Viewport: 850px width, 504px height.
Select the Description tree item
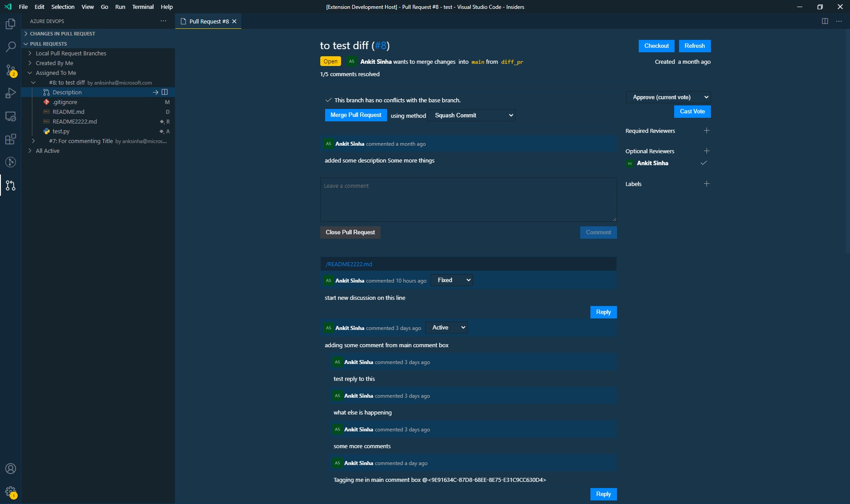tap(98, 92)
